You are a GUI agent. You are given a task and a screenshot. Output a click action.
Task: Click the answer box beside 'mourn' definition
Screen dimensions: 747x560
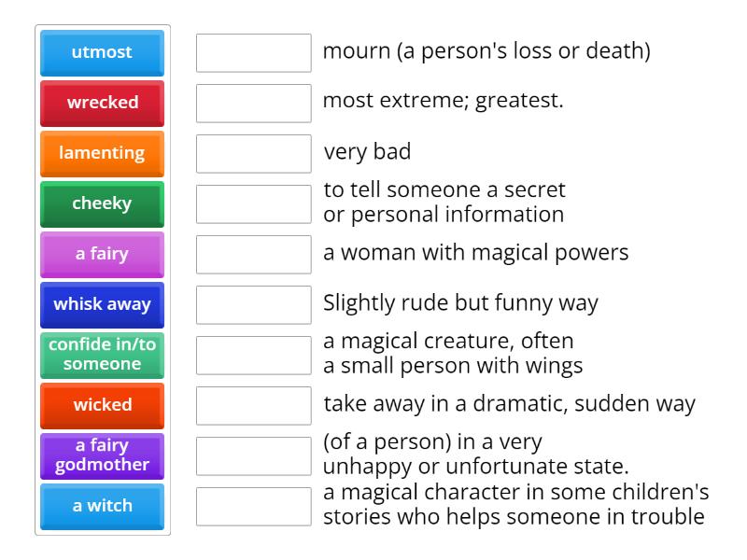[253, 53]
